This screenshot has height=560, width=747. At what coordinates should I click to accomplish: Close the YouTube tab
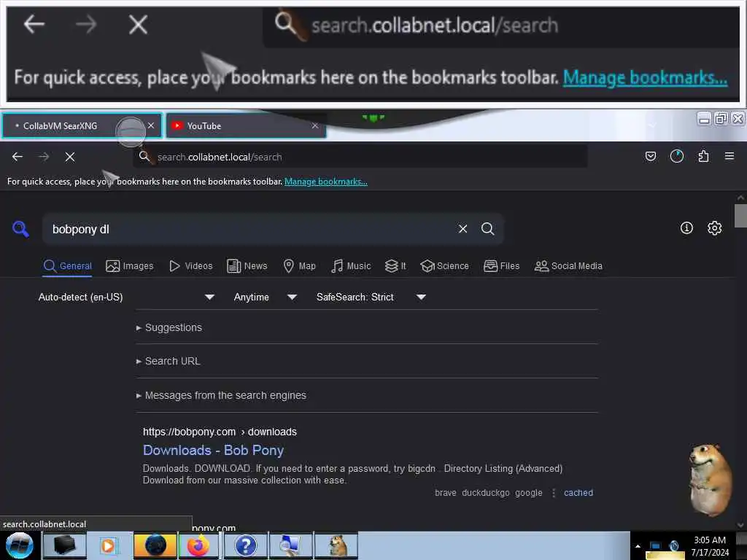tap(315, 125)
